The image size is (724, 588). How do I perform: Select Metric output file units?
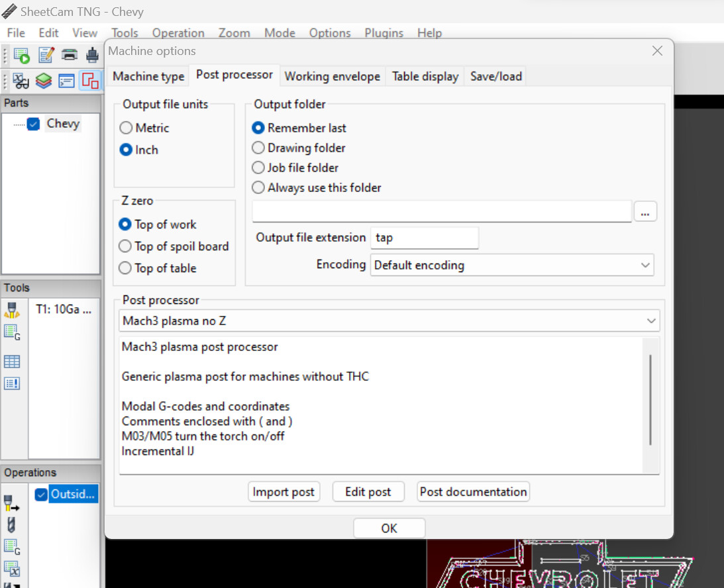pyautogui.click(x=126, y=128)
